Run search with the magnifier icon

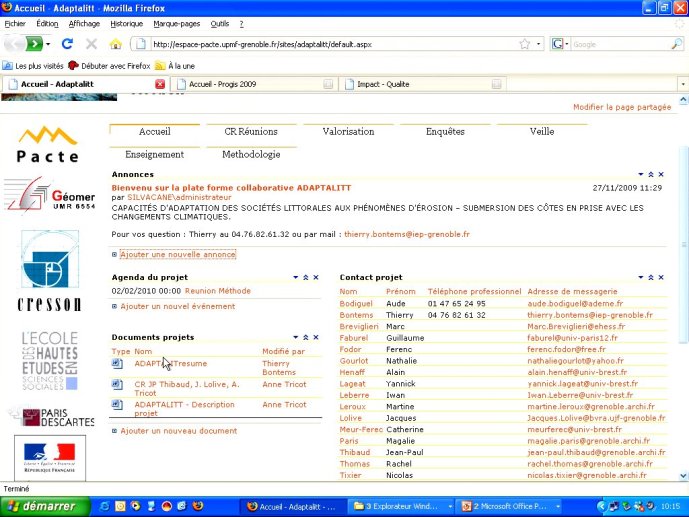[677, 44]
